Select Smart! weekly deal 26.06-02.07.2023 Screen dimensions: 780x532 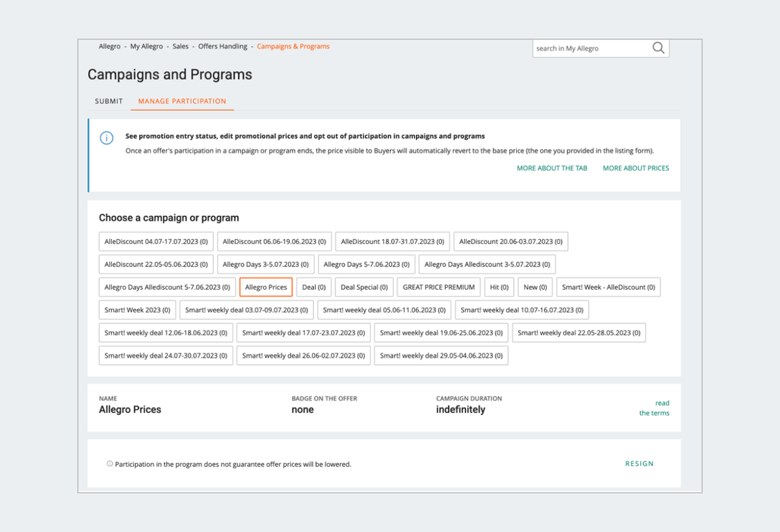coord(304,355)
